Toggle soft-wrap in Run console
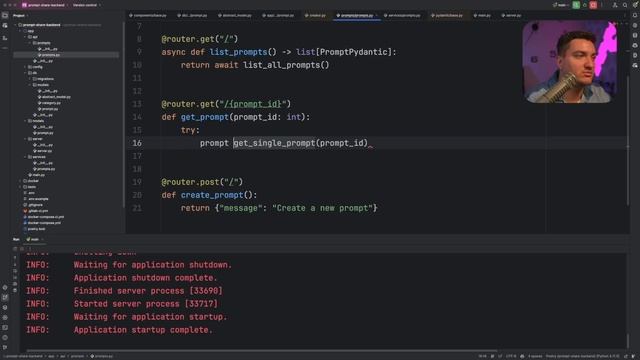The height and width of the screenshot is (360, 640). tap(15, 271)
